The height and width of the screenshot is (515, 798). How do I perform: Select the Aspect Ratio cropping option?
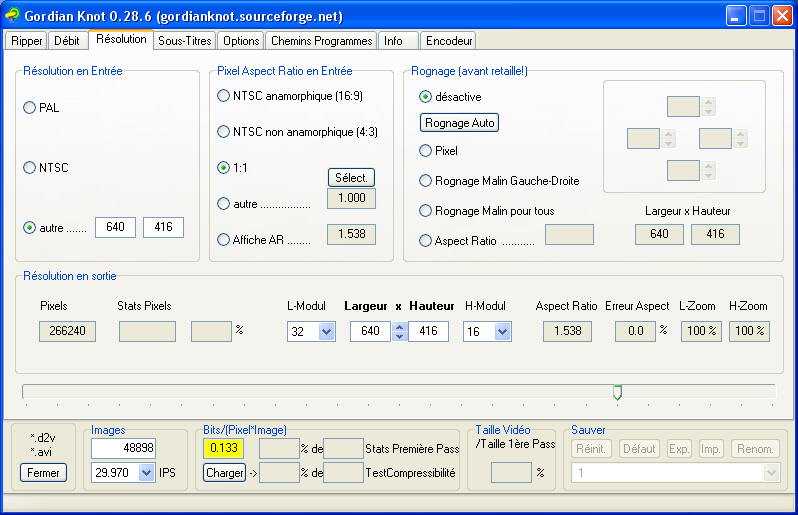pyautogui.click(x=476, y=241)
